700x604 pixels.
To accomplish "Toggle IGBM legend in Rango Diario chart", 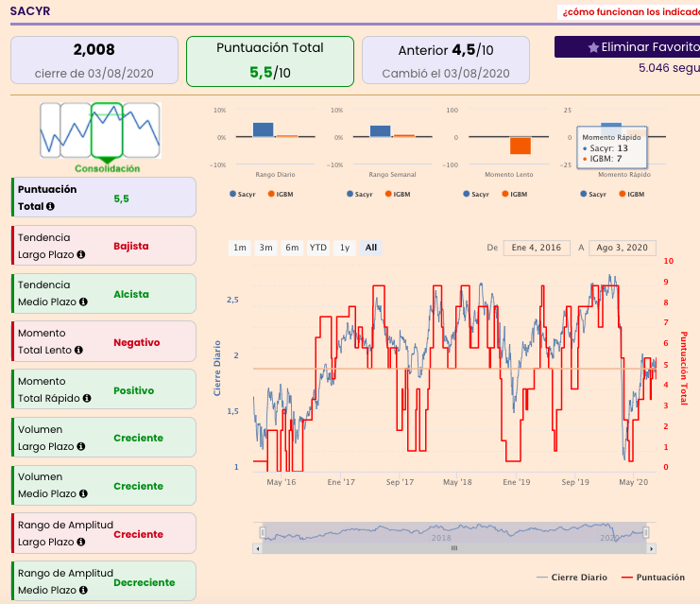I will (281, 194).
